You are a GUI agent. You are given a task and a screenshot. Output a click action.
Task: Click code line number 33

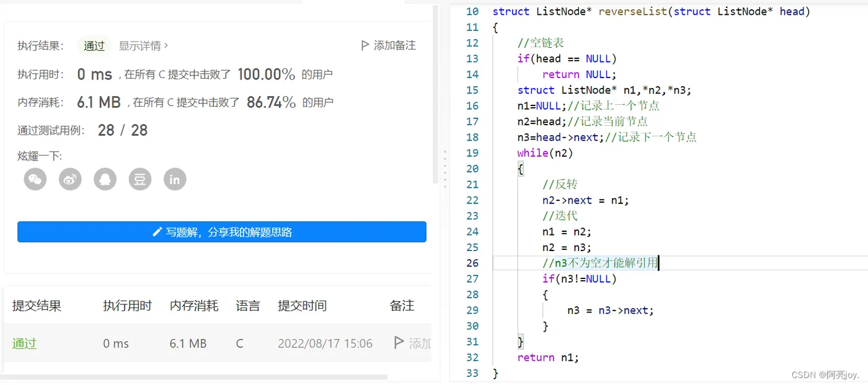(x=472, y=373)
